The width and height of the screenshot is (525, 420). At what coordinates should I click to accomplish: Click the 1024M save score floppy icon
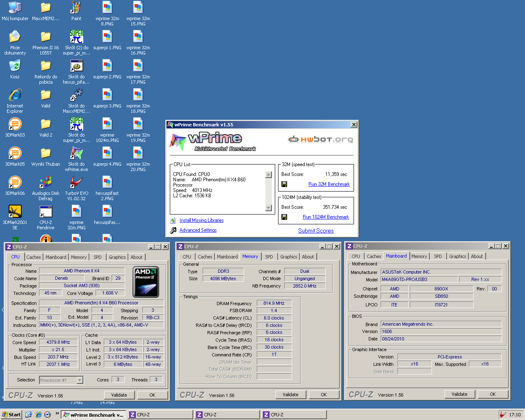click(x=284, y=217)
